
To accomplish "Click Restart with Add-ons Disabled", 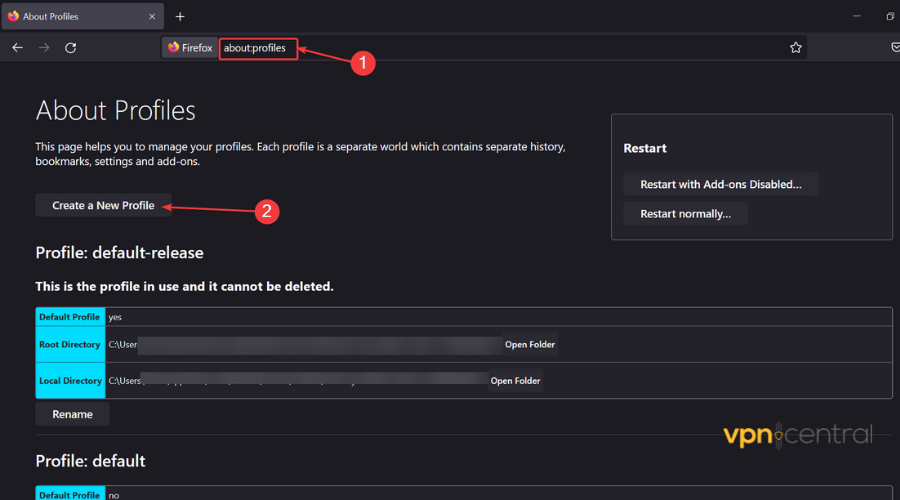I will click(x=721, y=184).
